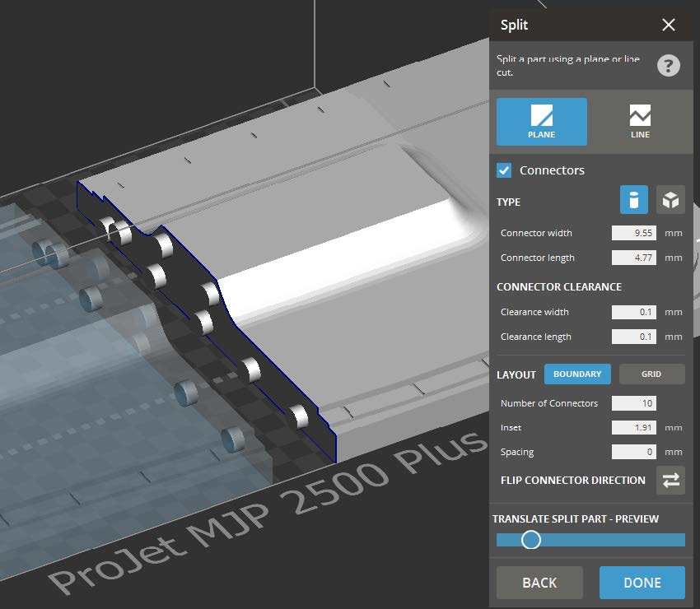
Task: Edit the Number of Connectors field
Action: click(632, 403)
